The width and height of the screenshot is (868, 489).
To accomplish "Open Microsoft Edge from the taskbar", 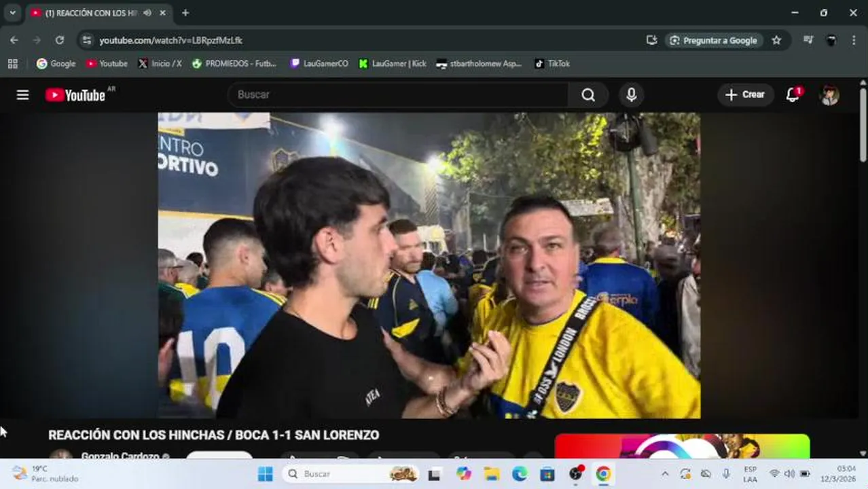I will click(520, 474).
